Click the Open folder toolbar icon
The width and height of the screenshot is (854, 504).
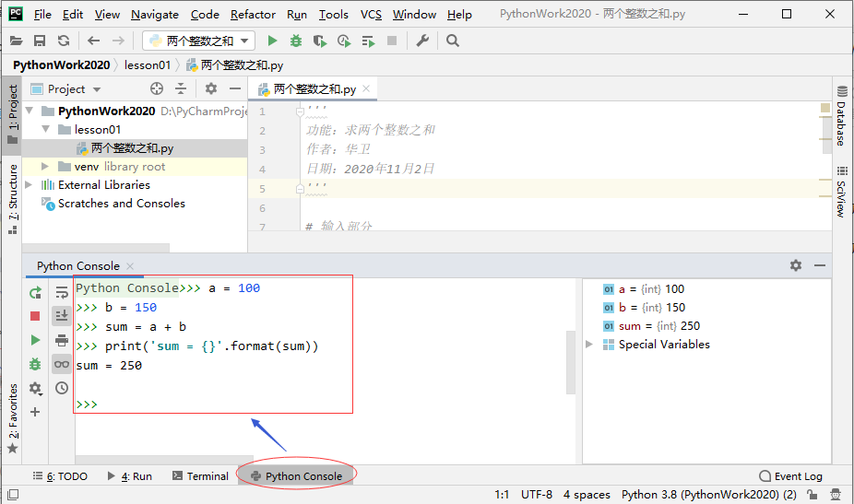tap(17, 41)
